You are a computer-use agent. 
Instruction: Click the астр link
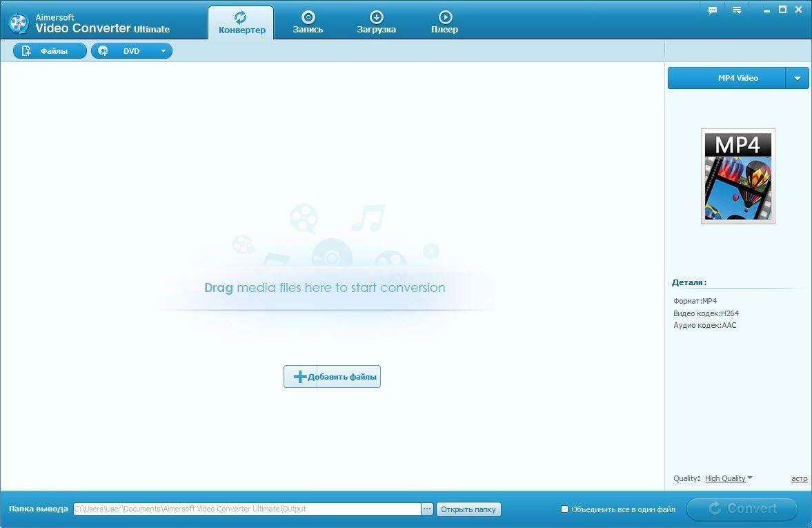click(x=799, y=478)
